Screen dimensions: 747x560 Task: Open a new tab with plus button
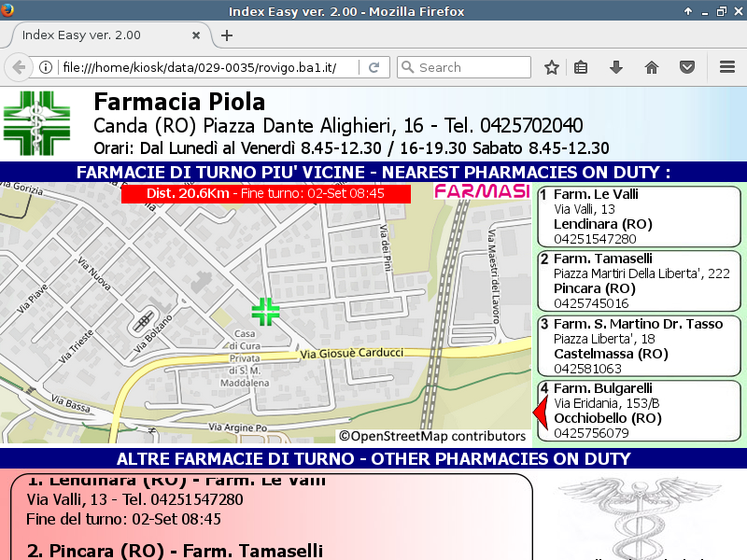click(227, 35)
